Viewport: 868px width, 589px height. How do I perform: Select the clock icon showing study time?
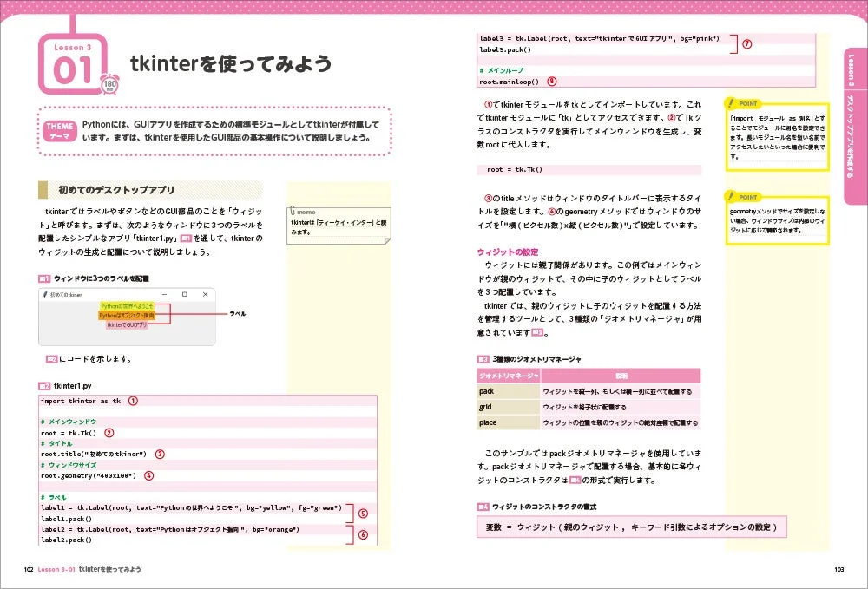click(x=109, y=84)
